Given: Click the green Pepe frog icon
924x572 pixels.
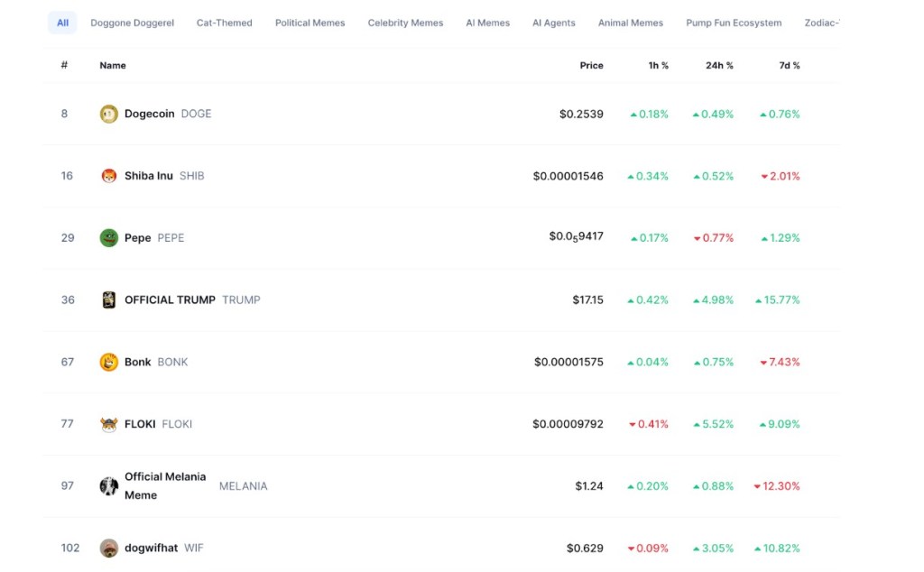Looking at the screenshot, I should click(109, 238).
